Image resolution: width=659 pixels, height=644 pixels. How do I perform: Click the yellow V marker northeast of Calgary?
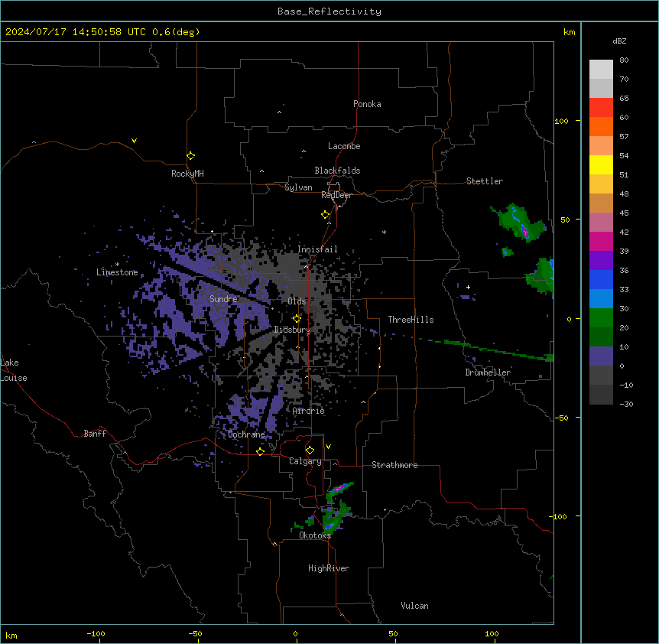[x=328, y=447]
